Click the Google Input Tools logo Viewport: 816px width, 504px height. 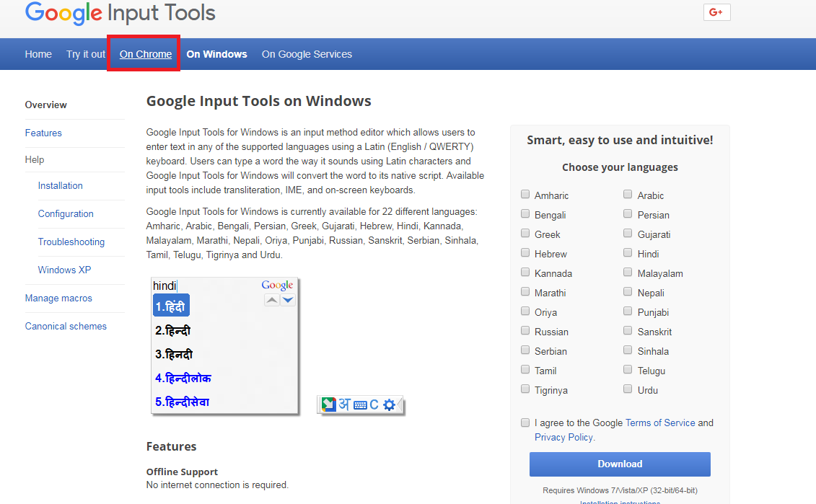tap(120, 12)
